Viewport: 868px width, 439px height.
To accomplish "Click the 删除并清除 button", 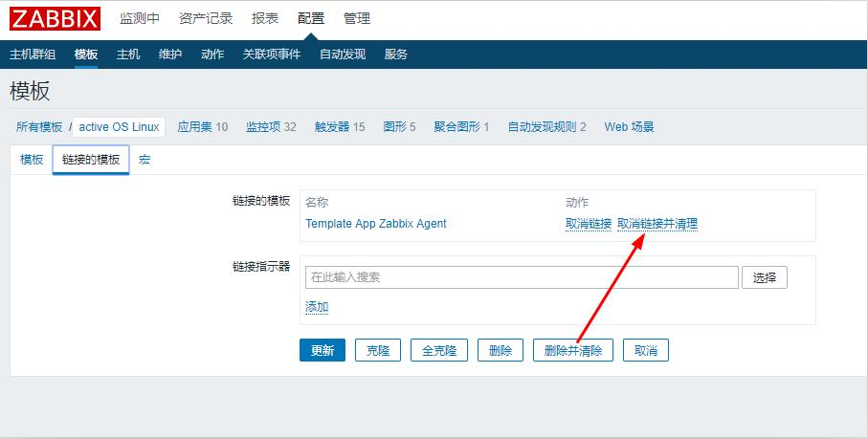I will coord(573,350).
